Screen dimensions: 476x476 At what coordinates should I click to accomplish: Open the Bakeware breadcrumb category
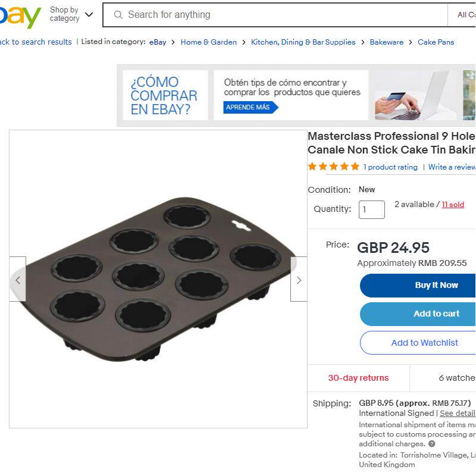[386, 42]
